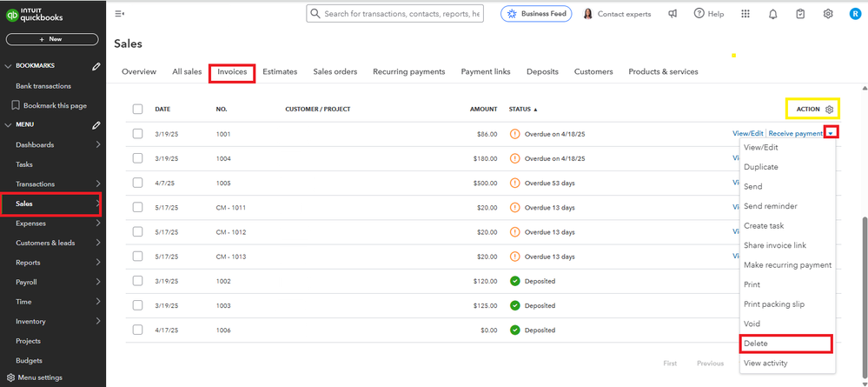Image resolution: width=868 pixels, height=387 pixels.
Task: Click View/Edit link in row 1001
Action: (748, 134)
